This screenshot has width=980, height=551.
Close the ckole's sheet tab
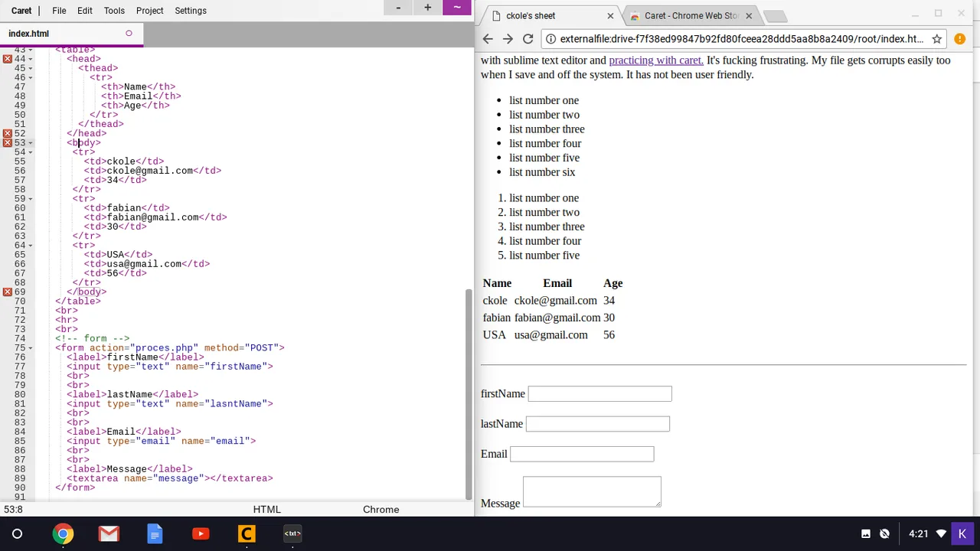click(610, 15)
